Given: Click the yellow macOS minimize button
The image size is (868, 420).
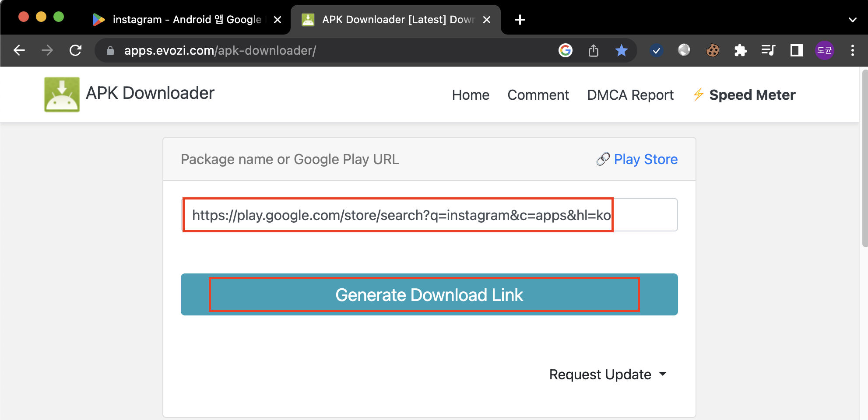Looking at the screenshot, I should pos(41,17).
